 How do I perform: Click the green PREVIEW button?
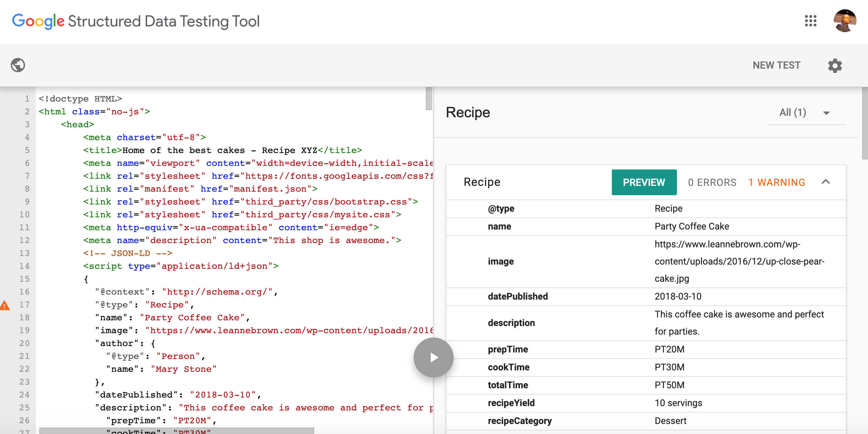click(x=644, y=182)
